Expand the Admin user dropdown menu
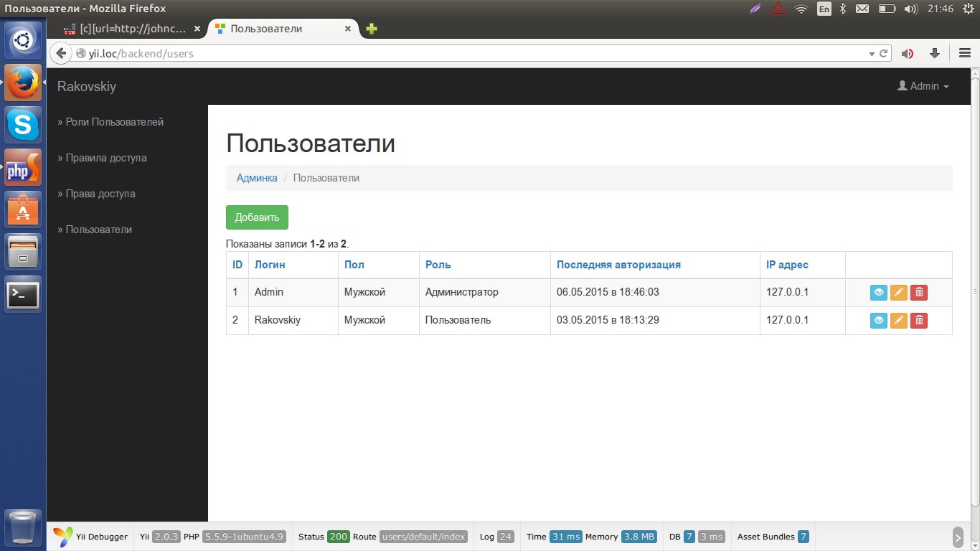Screen dimensions: 980x551 (923, 86)
